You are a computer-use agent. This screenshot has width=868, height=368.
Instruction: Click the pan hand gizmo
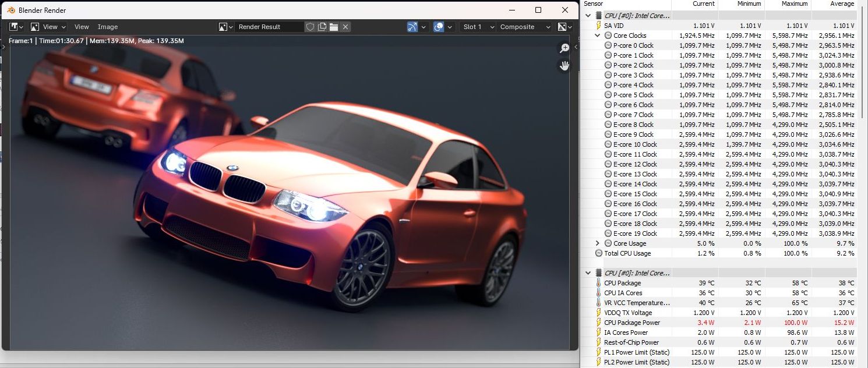pyautogui.click(x=564, y=65)
